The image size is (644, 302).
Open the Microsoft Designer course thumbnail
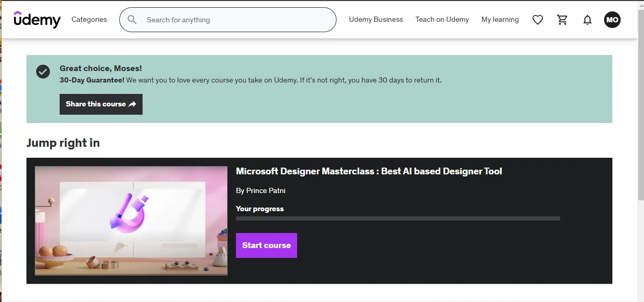click(131, 221)
